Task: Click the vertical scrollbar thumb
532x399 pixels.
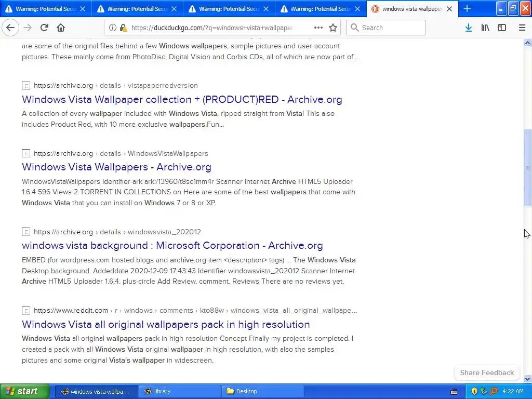Action: (x=528, y=168)
